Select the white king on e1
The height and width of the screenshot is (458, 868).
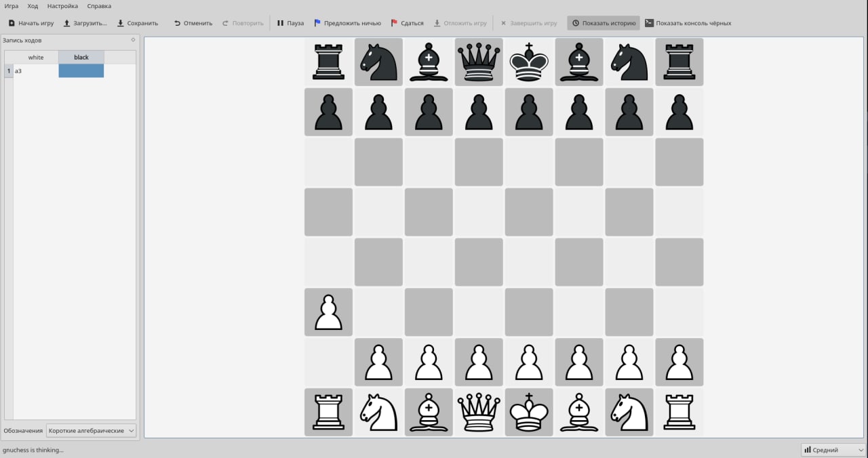(x=529, y=413)
